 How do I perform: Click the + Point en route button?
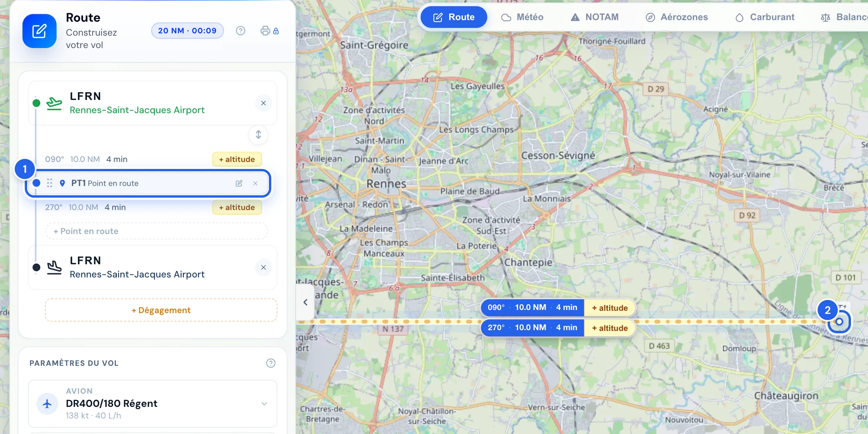[x=157, y=231]
